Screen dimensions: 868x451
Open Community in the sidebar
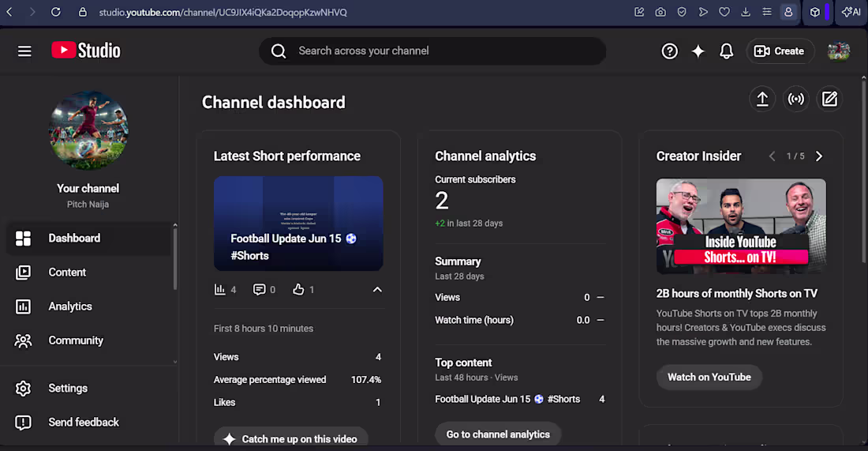pyautogui.click(x=88, y=340)
